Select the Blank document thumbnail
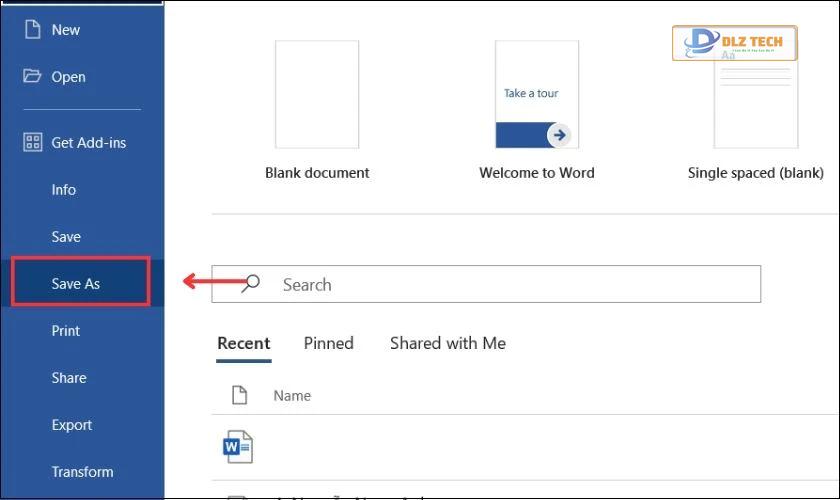Image resolution: width=840 pixels, height=500 pixels. click(317, 94)
